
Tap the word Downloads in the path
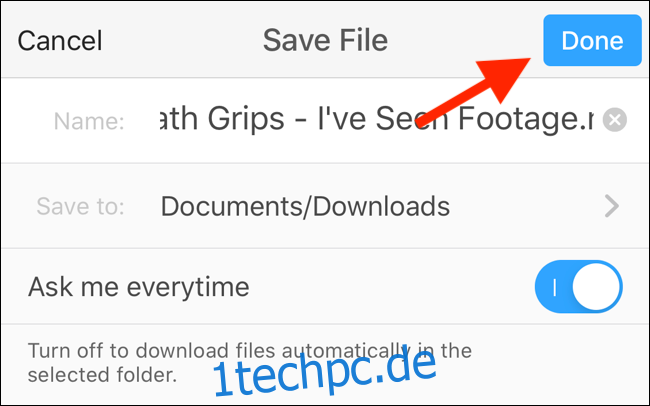coord(381,206)
